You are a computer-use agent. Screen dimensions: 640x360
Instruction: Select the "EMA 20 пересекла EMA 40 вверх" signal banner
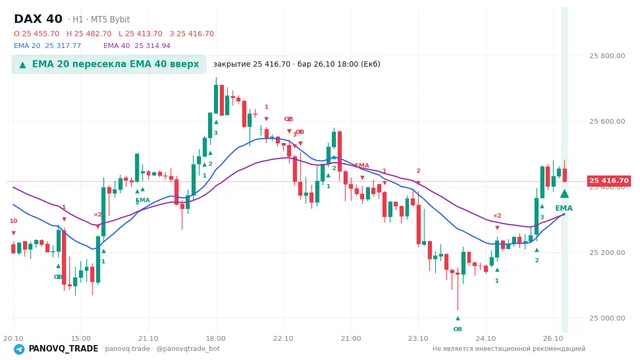(x=109, y=64)
